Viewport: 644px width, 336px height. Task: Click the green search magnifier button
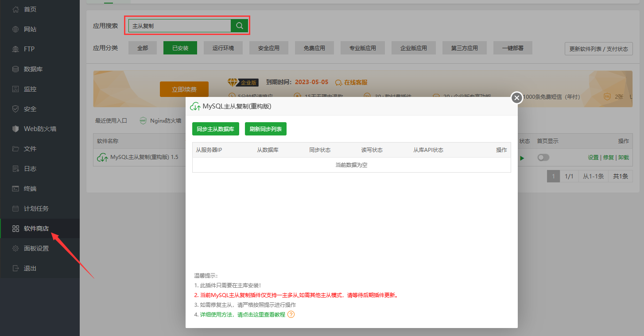240,26
